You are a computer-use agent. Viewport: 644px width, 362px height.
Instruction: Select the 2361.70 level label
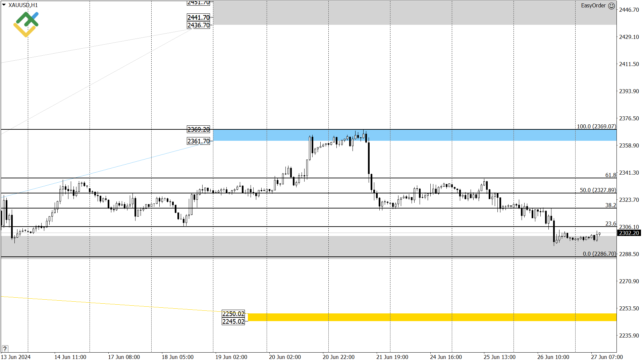199,141
